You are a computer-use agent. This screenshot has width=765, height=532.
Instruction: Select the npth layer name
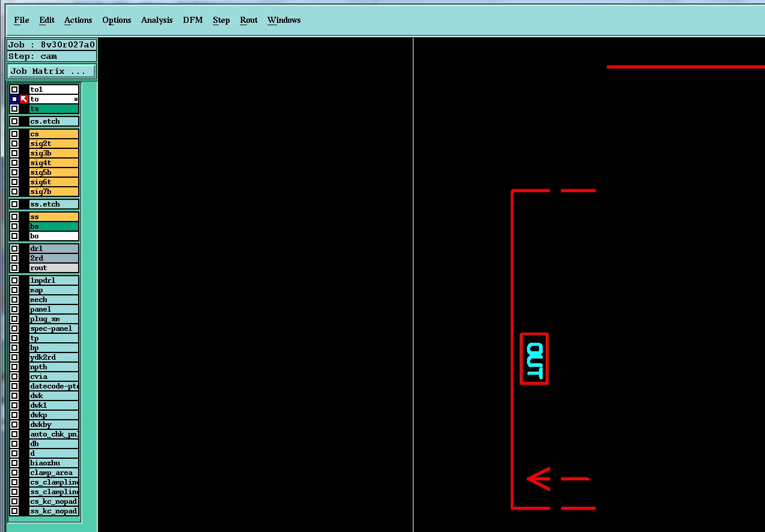point(54,367)
